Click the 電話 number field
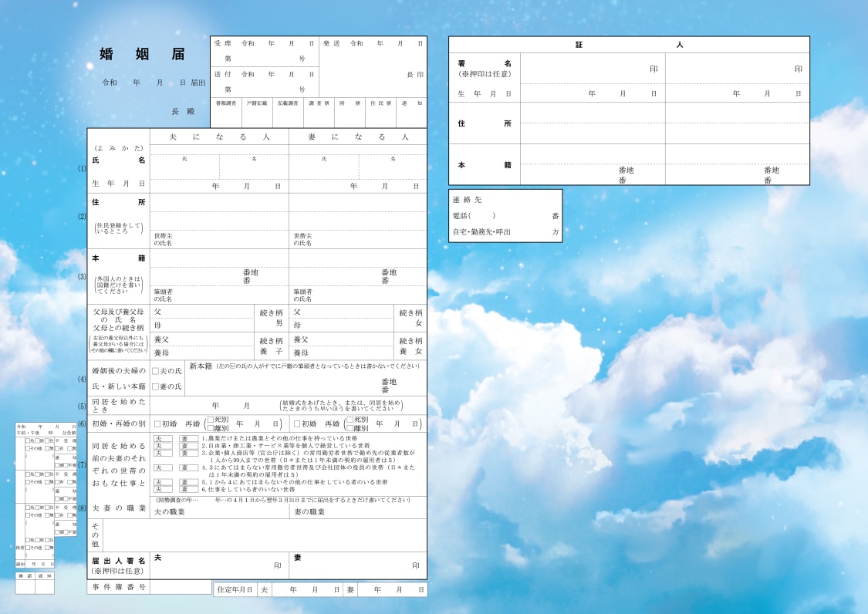This screenshot has width=868, height=614. (506, 216)
